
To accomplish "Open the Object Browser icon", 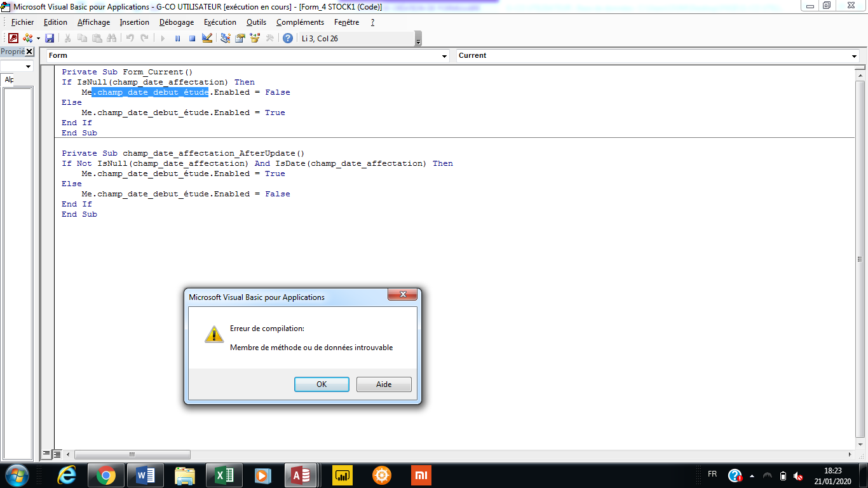I will 255,38.
